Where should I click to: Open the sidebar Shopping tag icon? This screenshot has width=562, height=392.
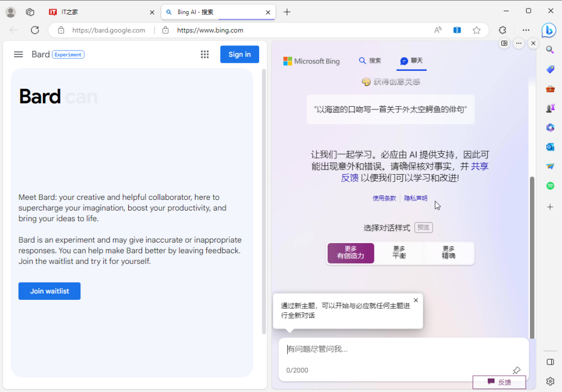click(x=550, y=69)
